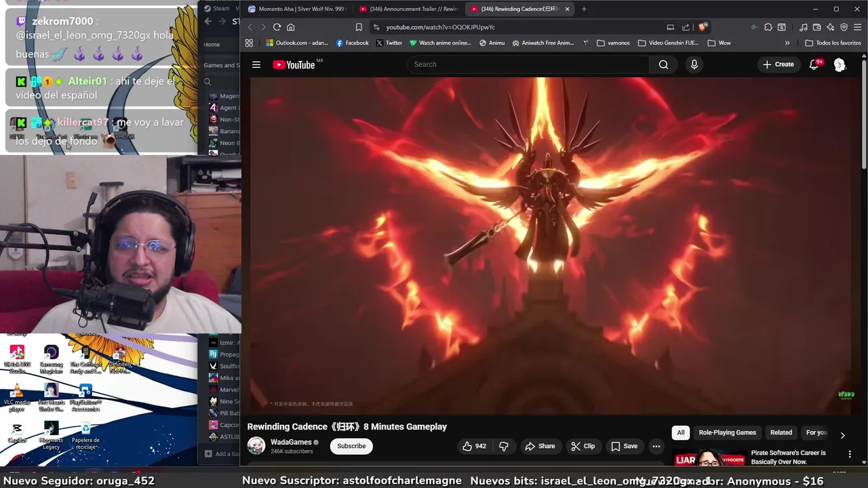Viewport: 868px width, 488px height.
Task: Open Pirate Software's Career video thumbnail
Action: [709, 457]
